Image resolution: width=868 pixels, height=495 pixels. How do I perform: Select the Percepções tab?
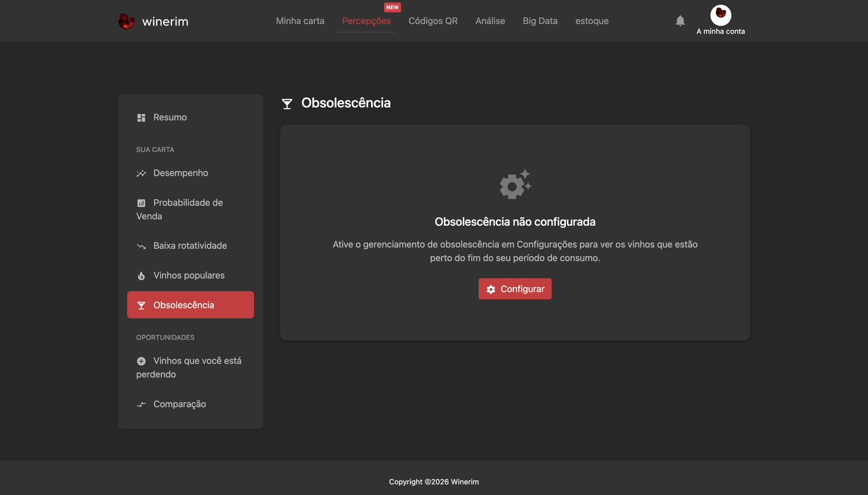pyautogui.click(x=366, y=21)
